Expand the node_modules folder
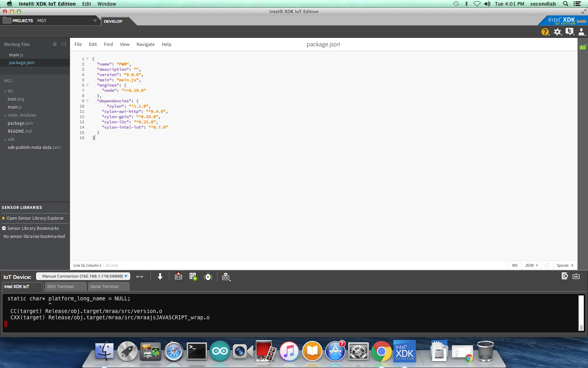588x368 pixels. point(5,115)
